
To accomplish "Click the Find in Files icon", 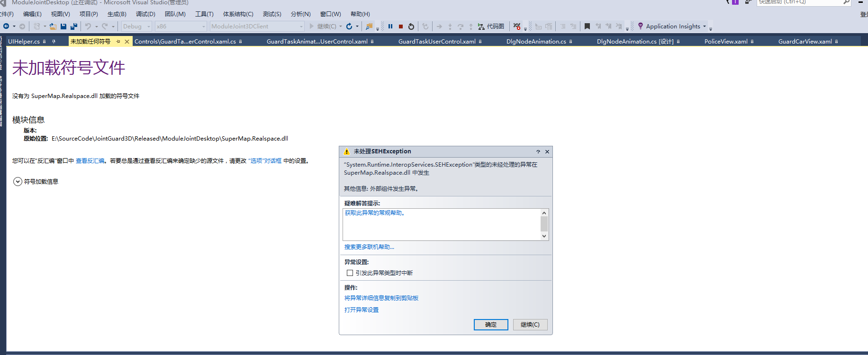I will pyautogui.click(x=369, y=27).
